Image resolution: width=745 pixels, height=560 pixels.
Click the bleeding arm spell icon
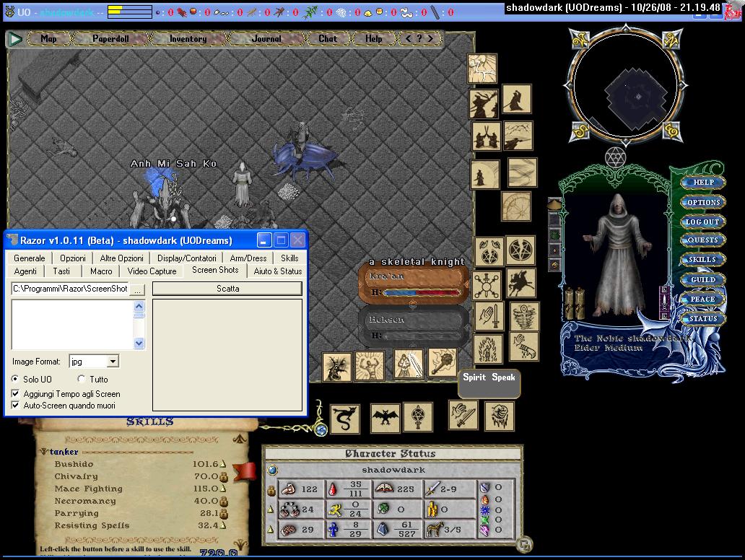(x=524, y=346)
